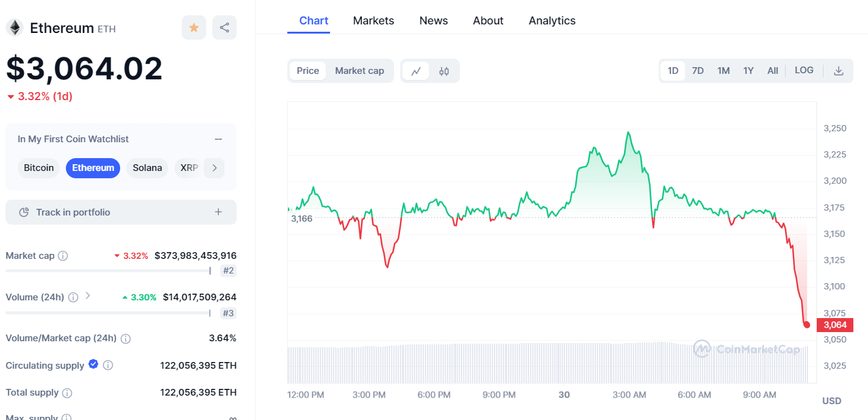868x420 pixels.
Task: Click the 12:00 PM axis label
Action: 306,395
